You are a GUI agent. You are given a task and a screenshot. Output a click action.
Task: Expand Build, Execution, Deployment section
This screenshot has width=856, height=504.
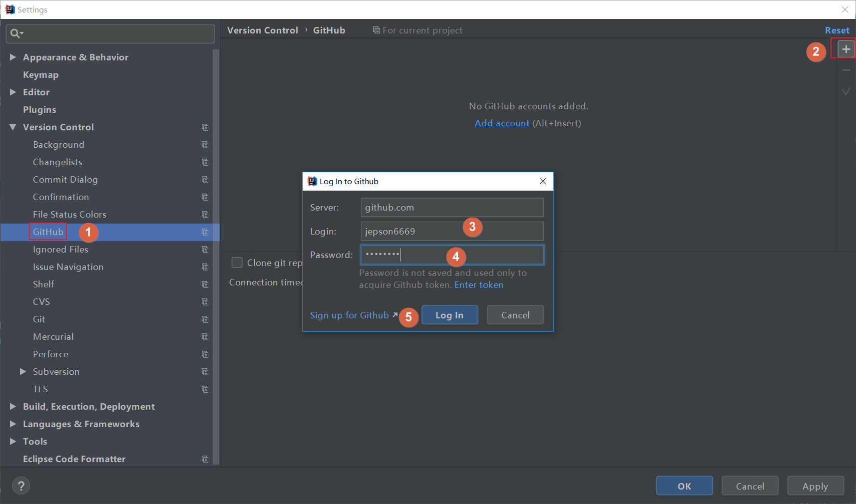(13, 407)
